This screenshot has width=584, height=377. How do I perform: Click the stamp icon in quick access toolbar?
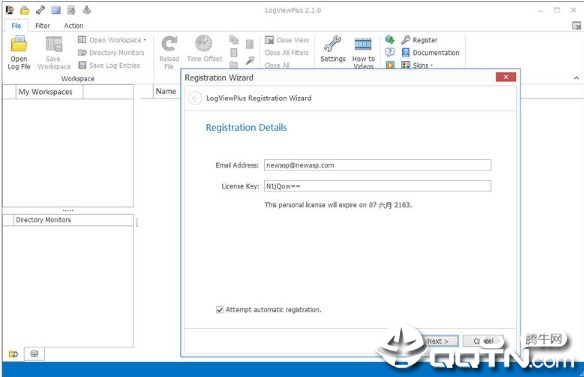86,10
